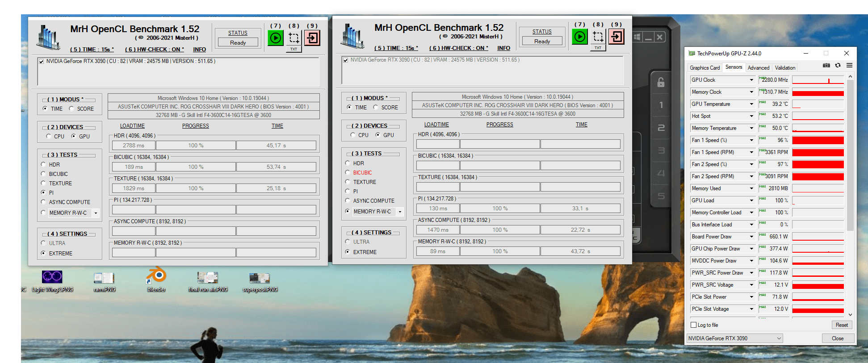Image resolution: width=868 pixels, height=363 pixels.
Task: Select BICUBIC test in the right benchmark
Action: (x=348, y=172)
